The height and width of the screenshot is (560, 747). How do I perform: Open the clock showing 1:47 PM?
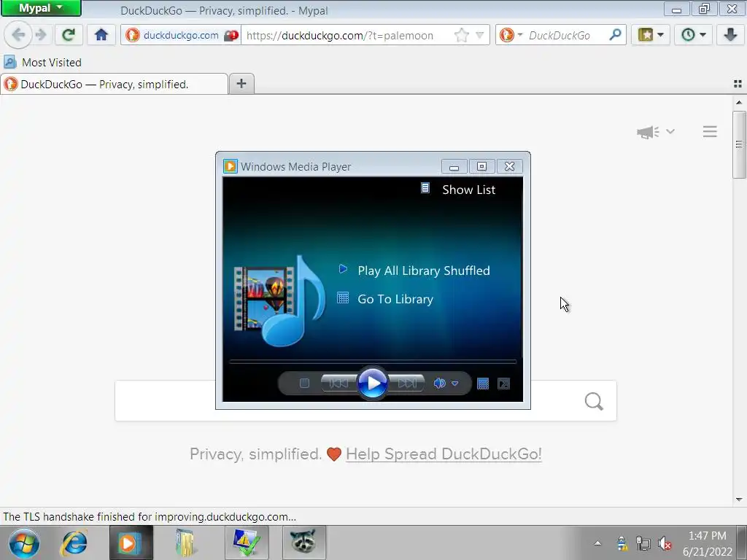click(x=707, y=543)
